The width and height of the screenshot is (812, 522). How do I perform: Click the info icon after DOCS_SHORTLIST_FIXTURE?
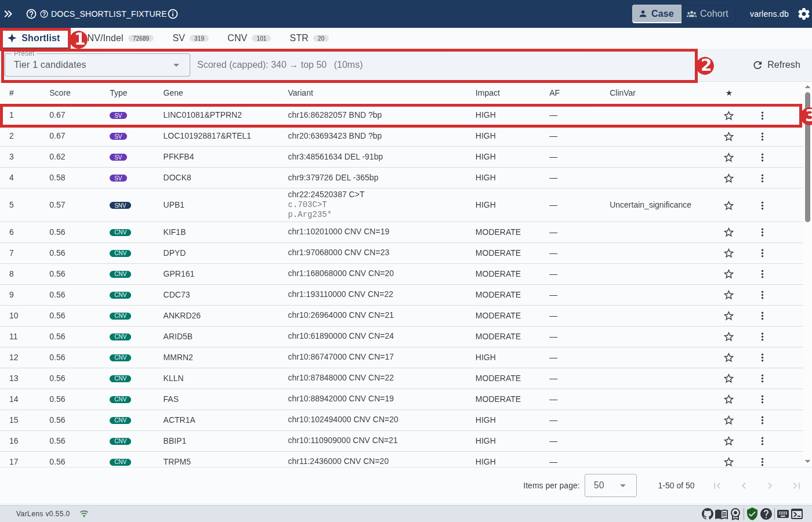tap(173, 14)
